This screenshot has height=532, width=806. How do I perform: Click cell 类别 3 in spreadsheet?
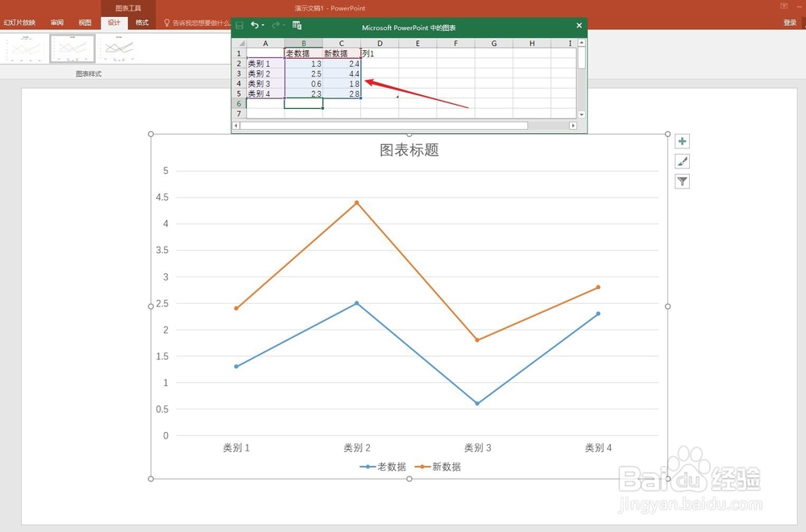pyautogui.click(x=265, y=84)
